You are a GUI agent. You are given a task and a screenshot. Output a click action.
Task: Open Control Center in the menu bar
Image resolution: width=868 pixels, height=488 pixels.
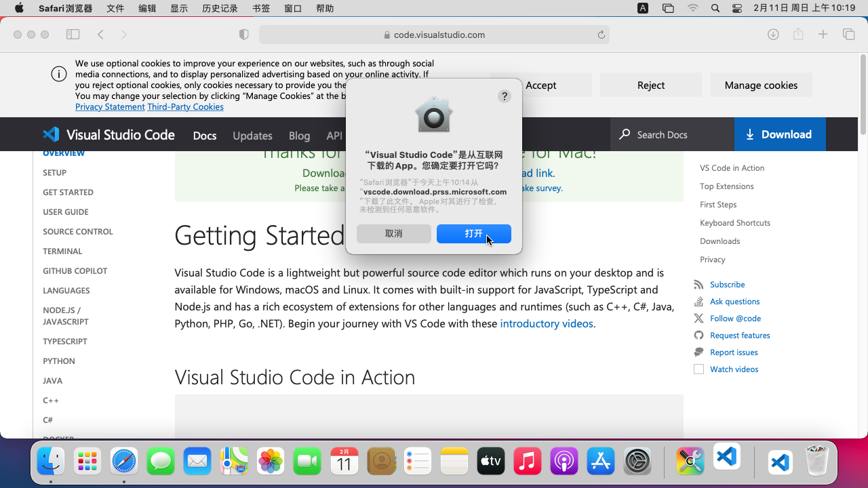(x=738, y=9)
